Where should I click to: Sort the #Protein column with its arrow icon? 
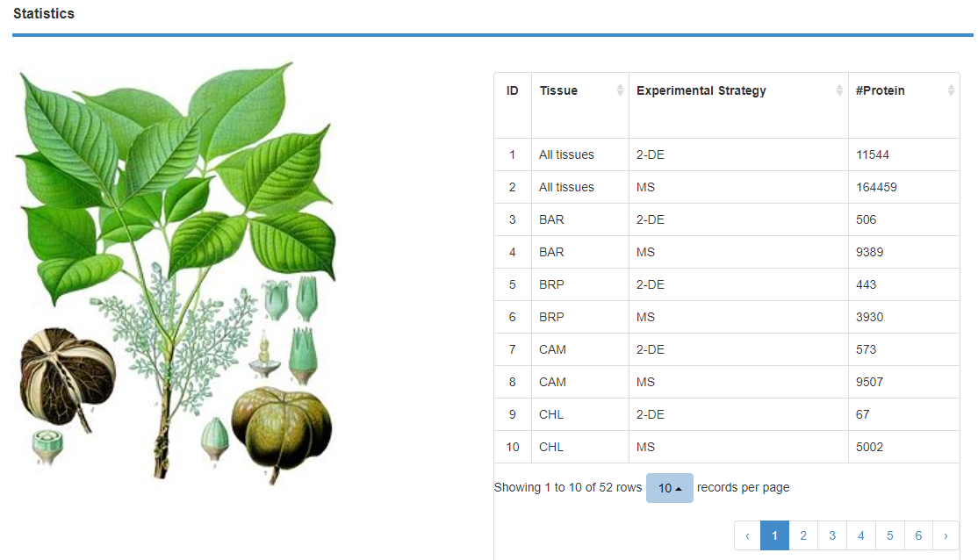point(950,90)
